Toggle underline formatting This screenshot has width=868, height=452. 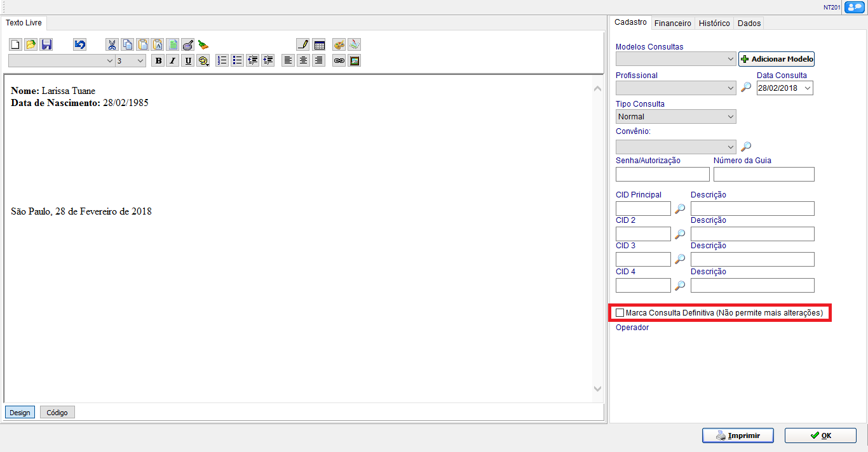pos(188,61)
